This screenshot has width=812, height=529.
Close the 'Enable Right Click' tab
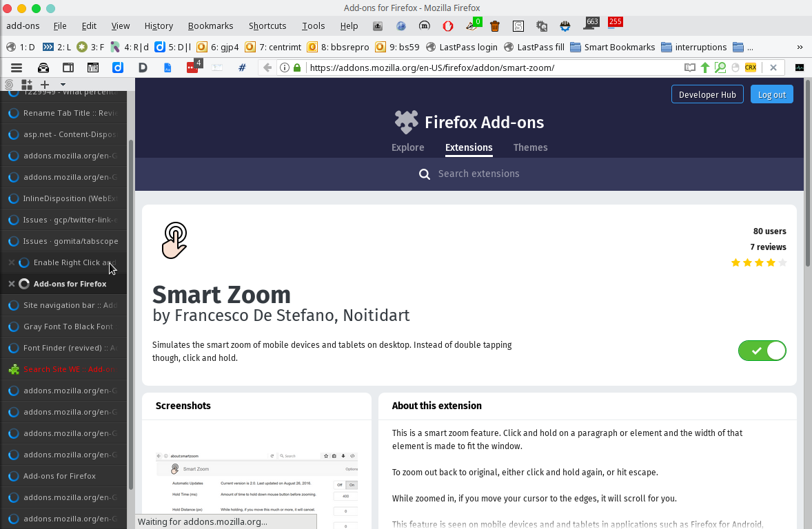[12, 262]
